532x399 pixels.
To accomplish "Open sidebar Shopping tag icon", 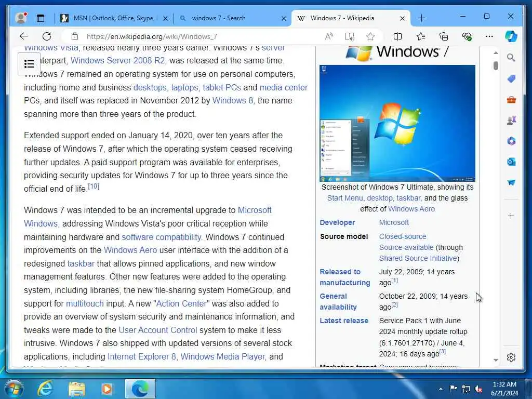I will tap(511, 79).
